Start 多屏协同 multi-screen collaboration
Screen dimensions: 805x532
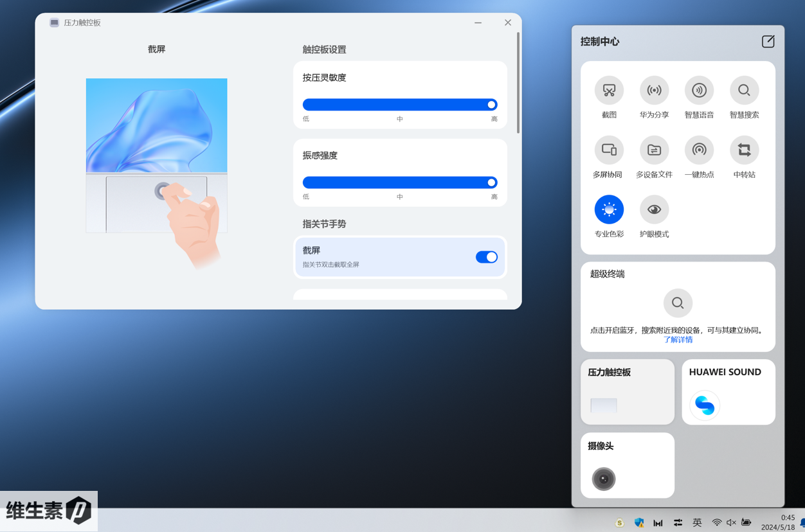[x=608, y=150]
